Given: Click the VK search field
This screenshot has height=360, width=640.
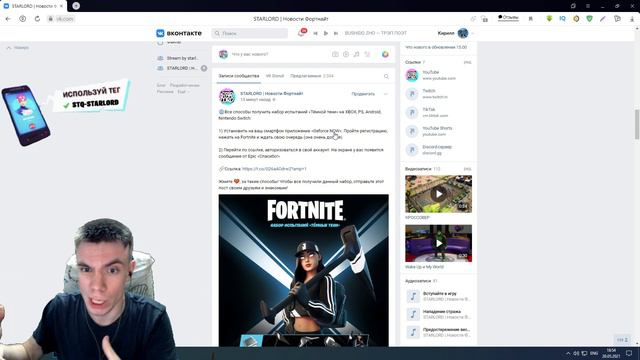Looking at the screenshot, I should 250,33.
